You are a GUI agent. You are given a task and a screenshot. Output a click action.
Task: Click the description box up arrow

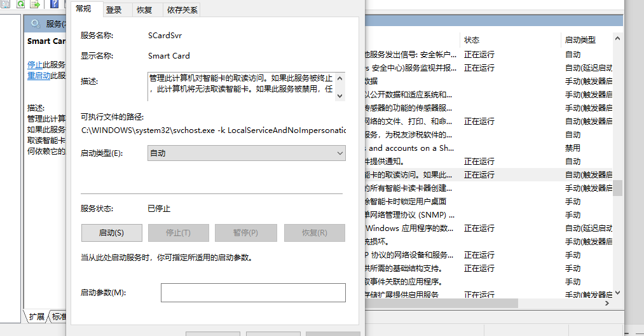click(339, 78)
